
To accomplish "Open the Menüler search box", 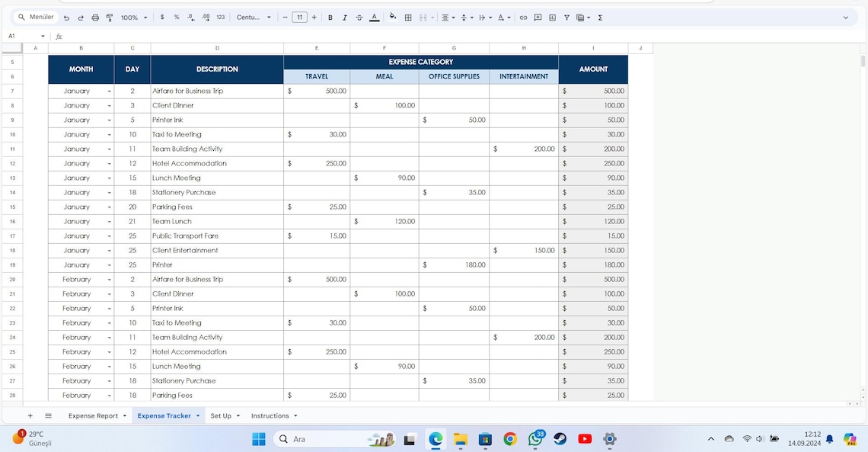I will pyautogui.click(x=34, y=16).
